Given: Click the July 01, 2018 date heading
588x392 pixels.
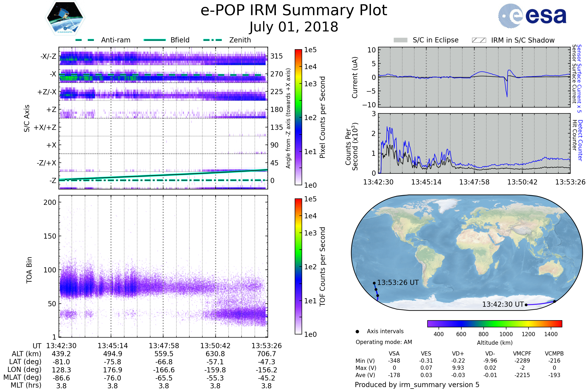Looking at the screenshot, I should click(294, 27).
